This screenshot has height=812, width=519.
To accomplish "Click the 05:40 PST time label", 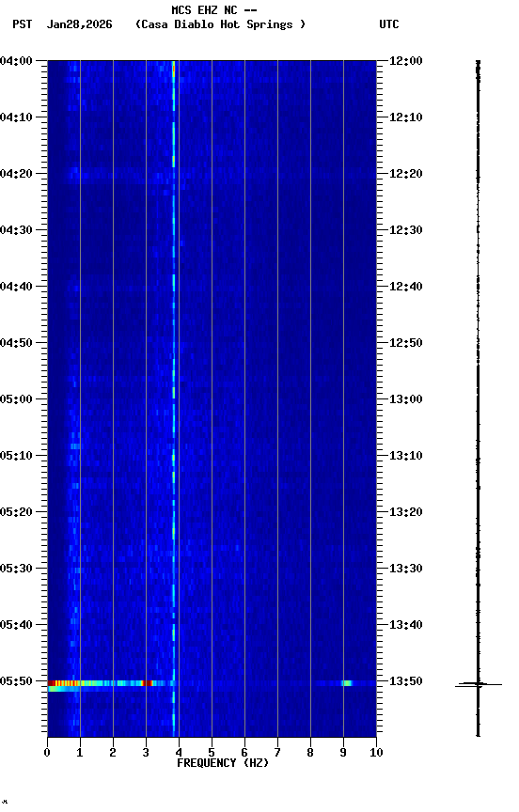I will (x=16, y=625).
